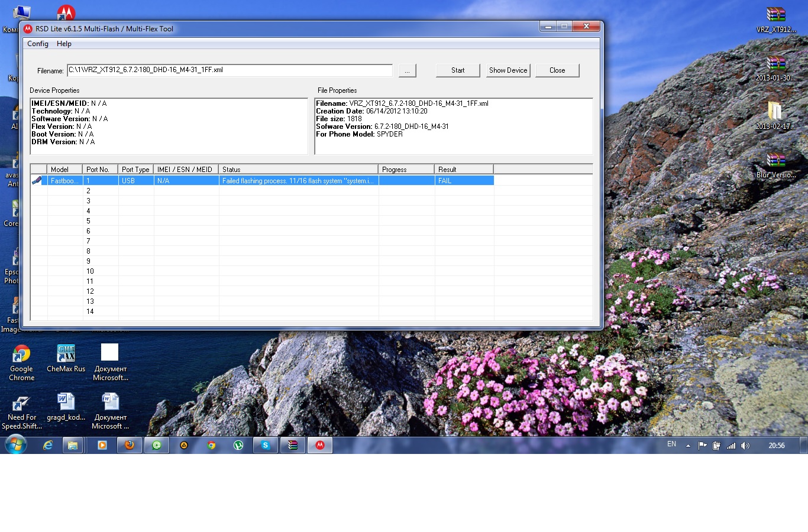Launch Internet Explorer from taskbar
The height and width of the screenshot is (532, 808).
tap(48, 445)
